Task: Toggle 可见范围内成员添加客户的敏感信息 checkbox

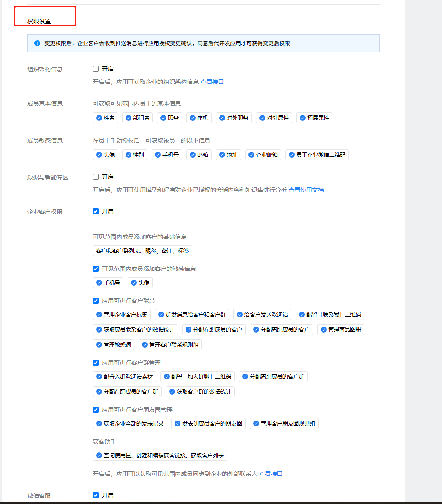Action: tap(96, 269)
